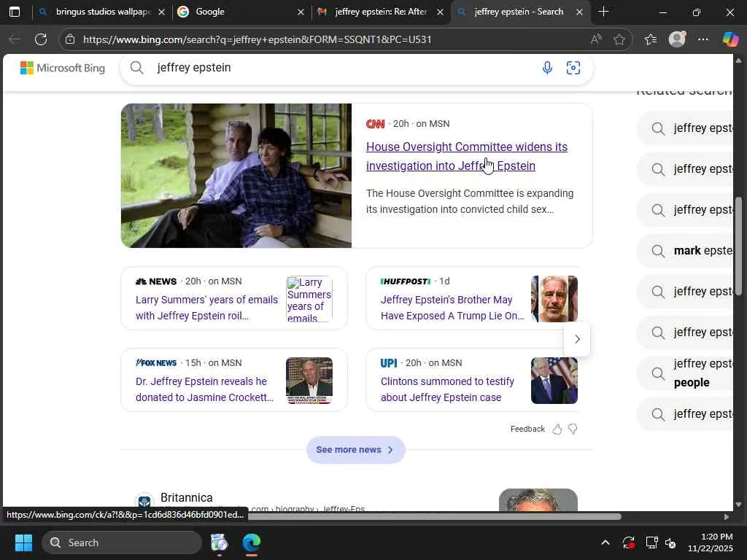Screen dimensions: 747x560
Task: Click sync status tray icon
Action: coord(628,542)
